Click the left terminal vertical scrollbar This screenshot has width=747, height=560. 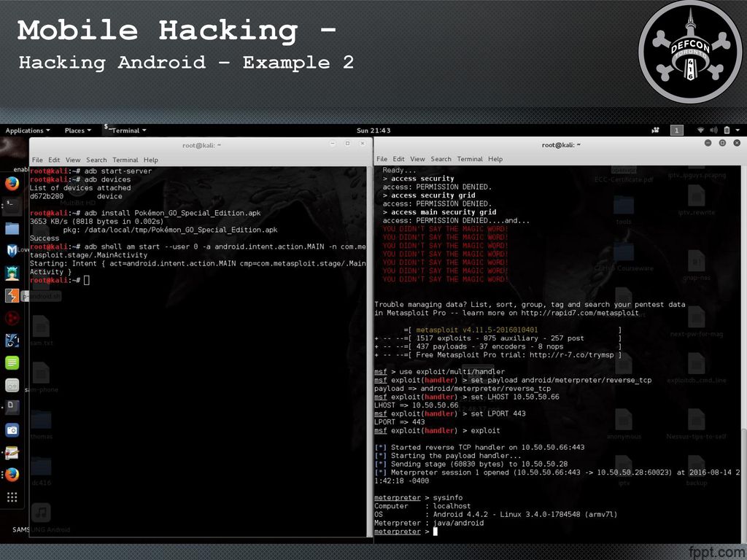(370, 352)
